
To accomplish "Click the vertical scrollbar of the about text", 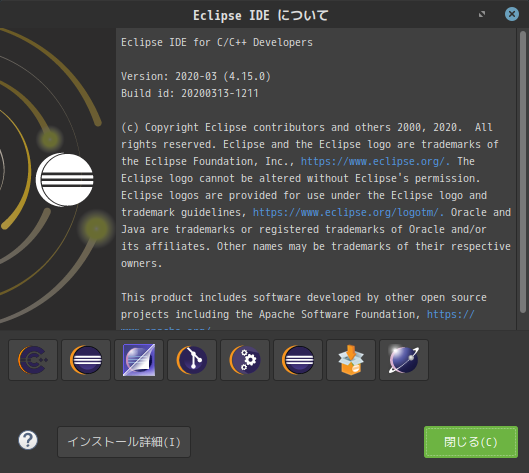I will [523, 172].
